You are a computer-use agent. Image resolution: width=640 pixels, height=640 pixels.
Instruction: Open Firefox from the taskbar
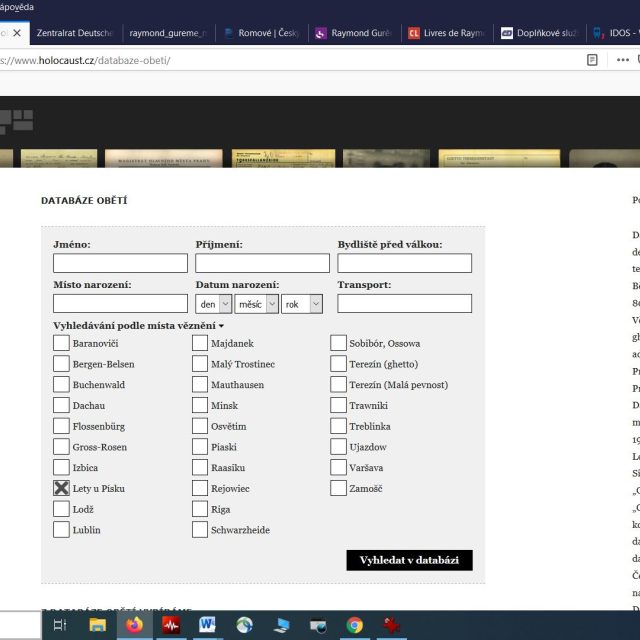tap(134, 625)
